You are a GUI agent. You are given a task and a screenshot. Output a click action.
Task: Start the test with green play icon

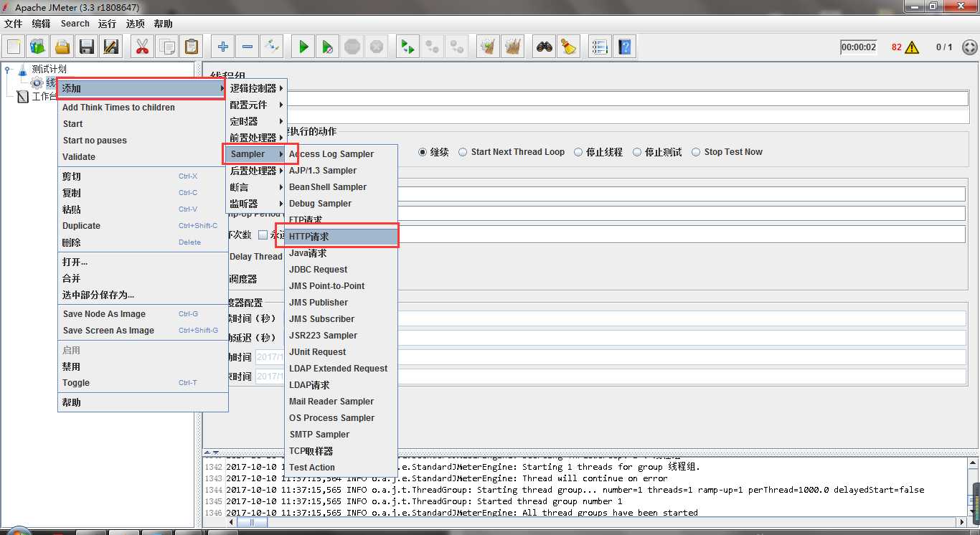coord(303,47)
